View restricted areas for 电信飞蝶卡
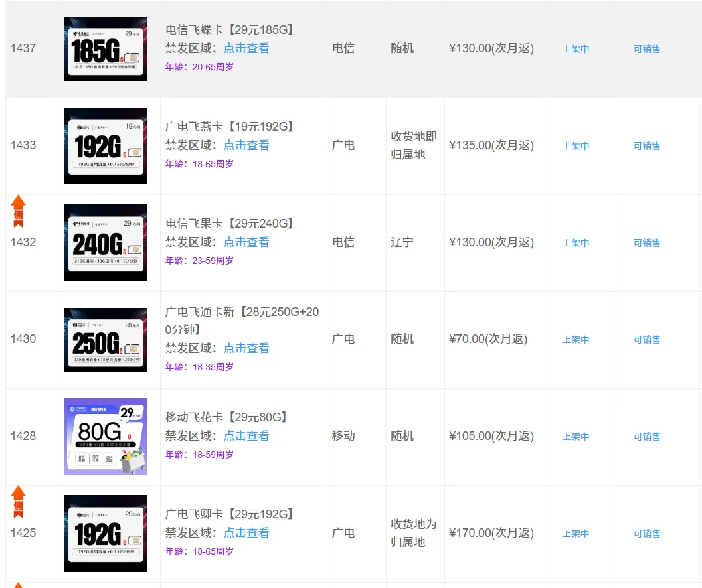Screen dimensions: 702x588 (x=246, y=48)
